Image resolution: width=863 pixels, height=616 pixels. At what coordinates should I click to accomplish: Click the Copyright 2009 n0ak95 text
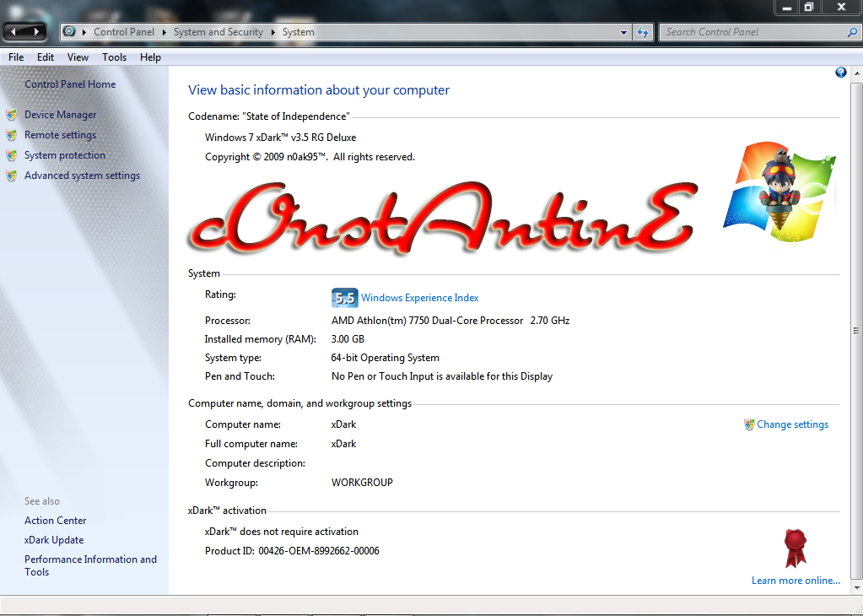(x=310, y=157)
